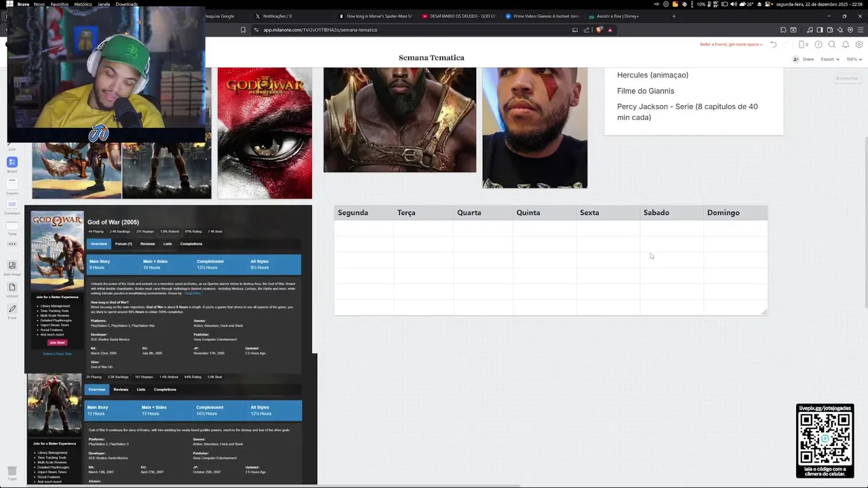
Task: Click Refer a friend, get more space link
Action: 731,45
